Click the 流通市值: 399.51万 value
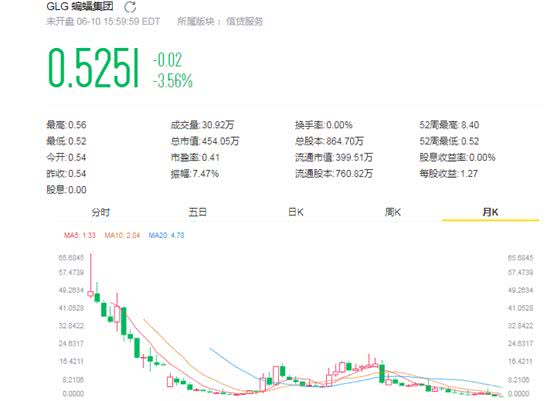 pos(334,157)
